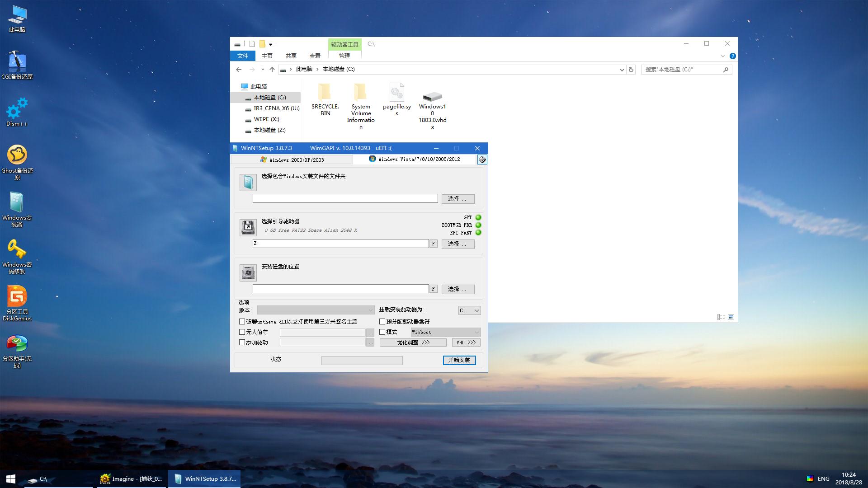Switch to the 共享 ribbon tab
This screenshot has height=488, width=868.
click(x=291, y=56)
